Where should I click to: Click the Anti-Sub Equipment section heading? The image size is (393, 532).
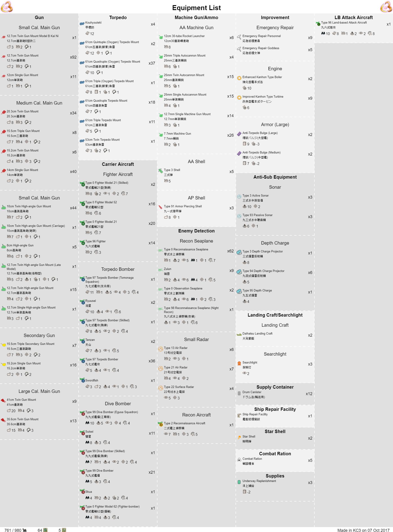click(275, 177)
